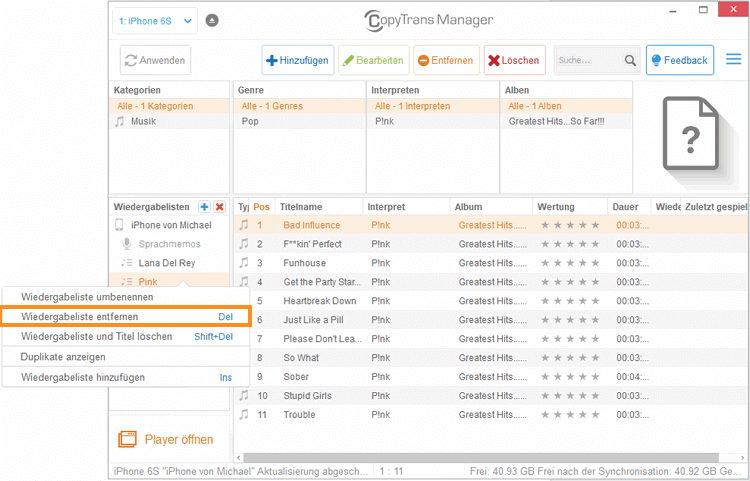750x481 pixels.
Task: Set star rating for Funhouse
Action: (x=570, y=263)
